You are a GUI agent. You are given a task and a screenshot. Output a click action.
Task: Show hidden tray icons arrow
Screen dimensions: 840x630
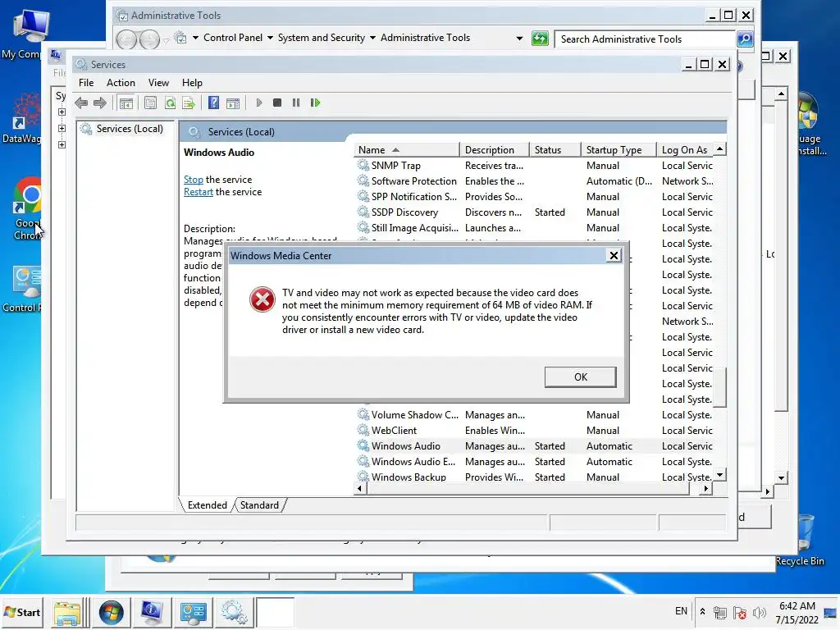pos(702,612)
